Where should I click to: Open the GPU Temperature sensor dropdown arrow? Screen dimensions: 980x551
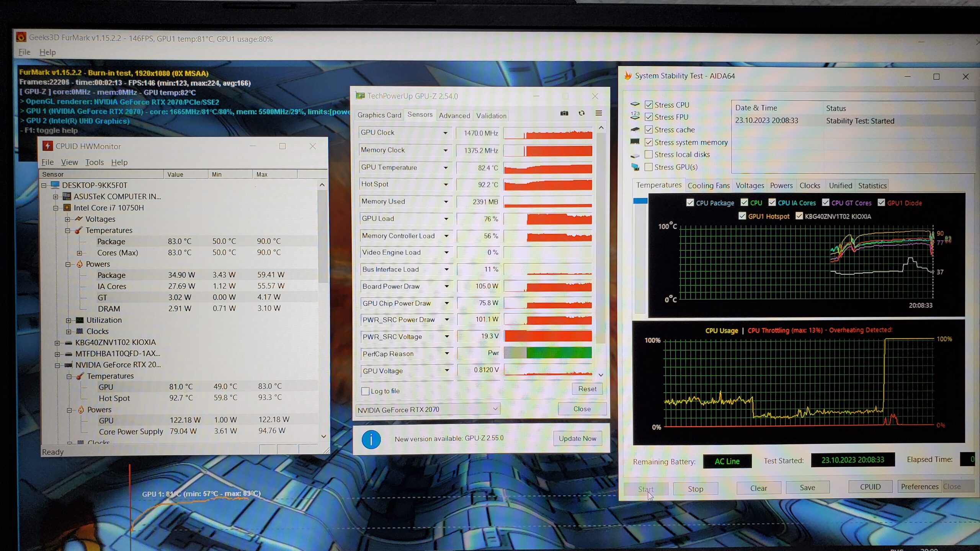[446, 168]
